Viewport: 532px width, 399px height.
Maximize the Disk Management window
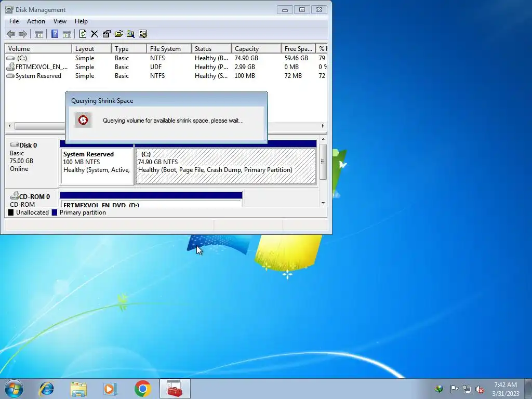(302, 10)
